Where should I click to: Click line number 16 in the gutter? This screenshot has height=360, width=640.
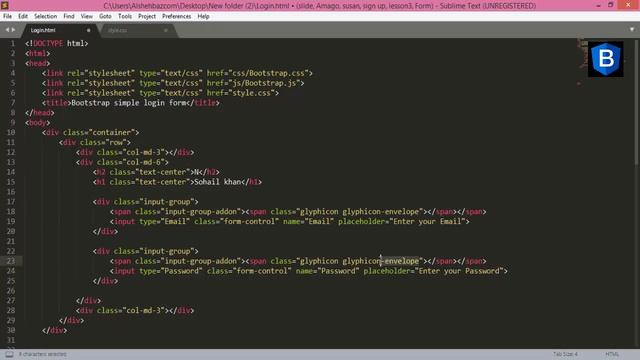tap(11, 192)
